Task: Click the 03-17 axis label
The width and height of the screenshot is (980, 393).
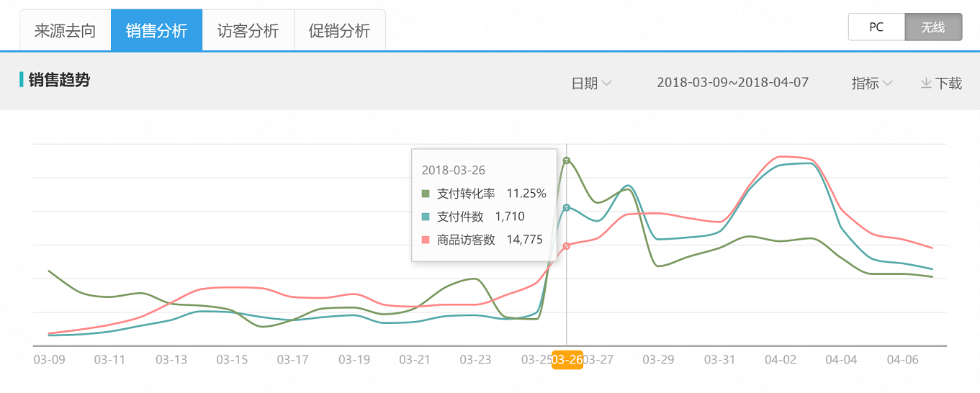Action: pos(292,360)
